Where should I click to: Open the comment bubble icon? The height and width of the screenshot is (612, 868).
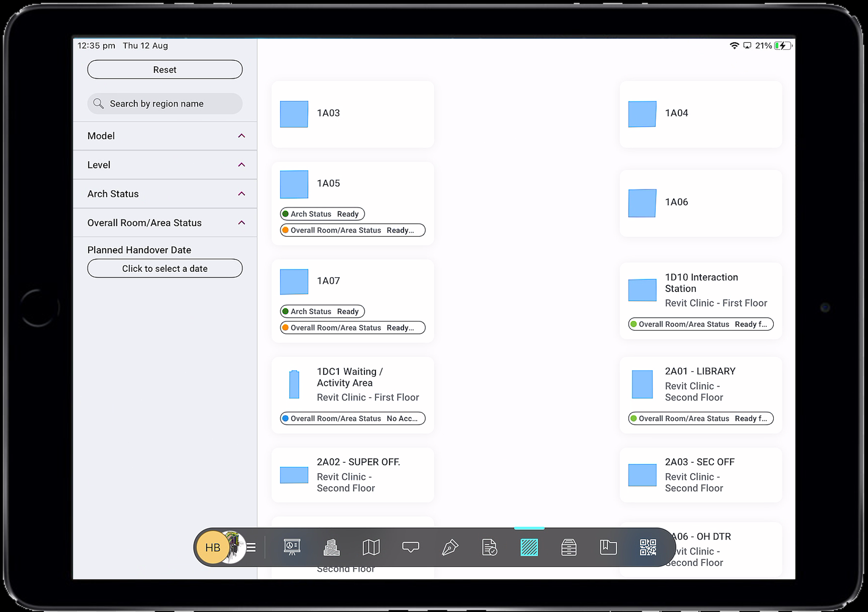[x=411, y=547]
